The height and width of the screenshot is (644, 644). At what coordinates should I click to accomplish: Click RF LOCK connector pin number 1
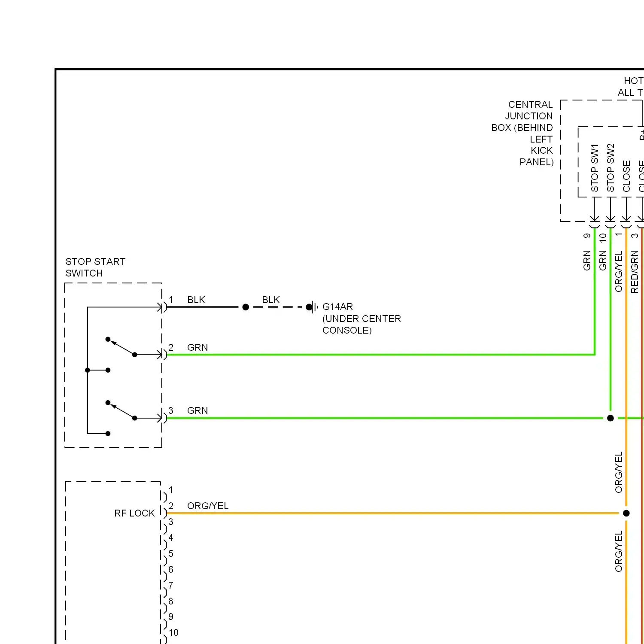tap(171, 490)
